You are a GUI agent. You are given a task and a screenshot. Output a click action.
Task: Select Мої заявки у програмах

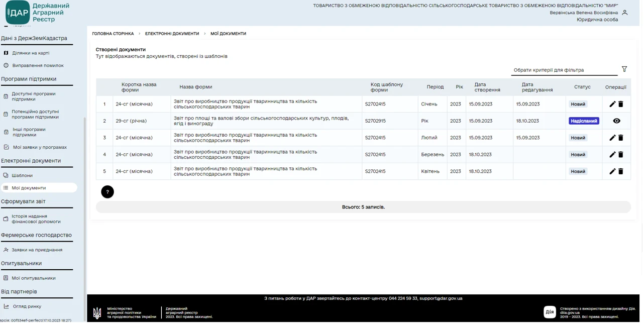pyautogui.click(x=40, y=148)
